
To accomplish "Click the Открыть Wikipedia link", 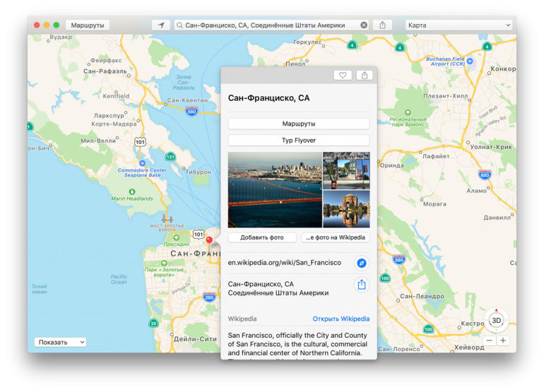I will [341, 319].
